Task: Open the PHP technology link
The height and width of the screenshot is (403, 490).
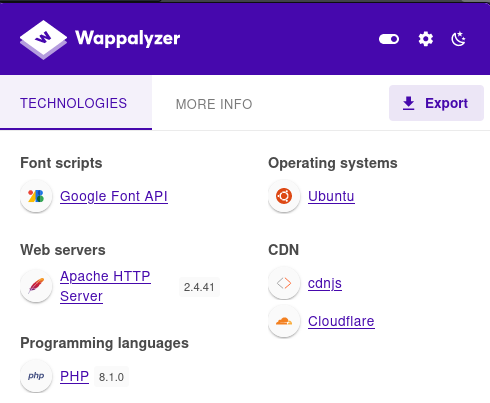Action: coord(74,376)
